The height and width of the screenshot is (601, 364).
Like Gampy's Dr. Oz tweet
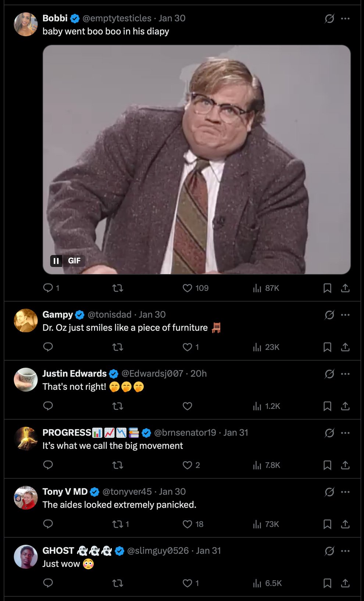pos(188,347)
